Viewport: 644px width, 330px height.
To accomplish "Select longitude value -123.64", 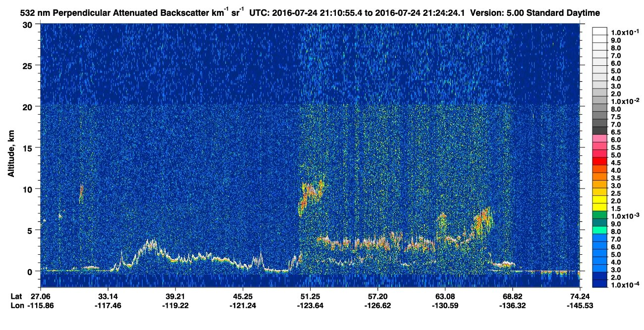I will 310,306.
